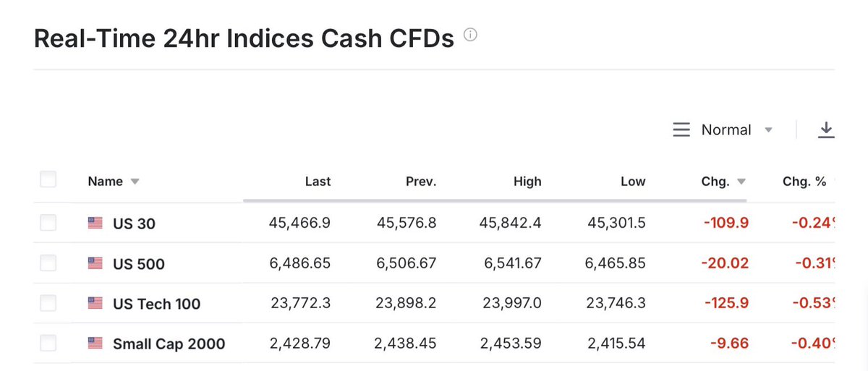Toggle the select-all header checkbox
This screenshot has width=868, height=371.
(48, 180)
